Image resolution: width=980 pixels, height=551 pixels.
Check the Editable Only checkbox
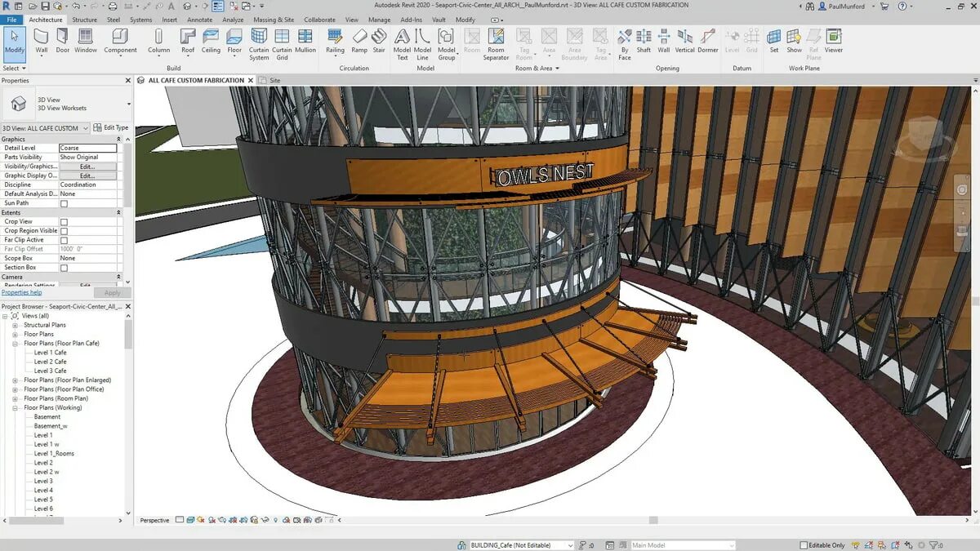click(x=804, y=545)
